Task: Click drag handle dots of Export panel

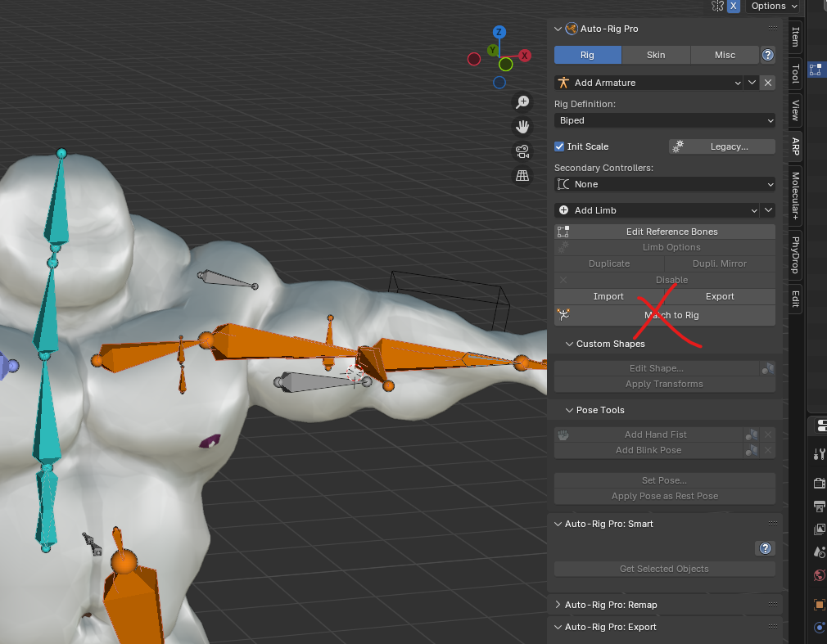Action: coord(773,627)
